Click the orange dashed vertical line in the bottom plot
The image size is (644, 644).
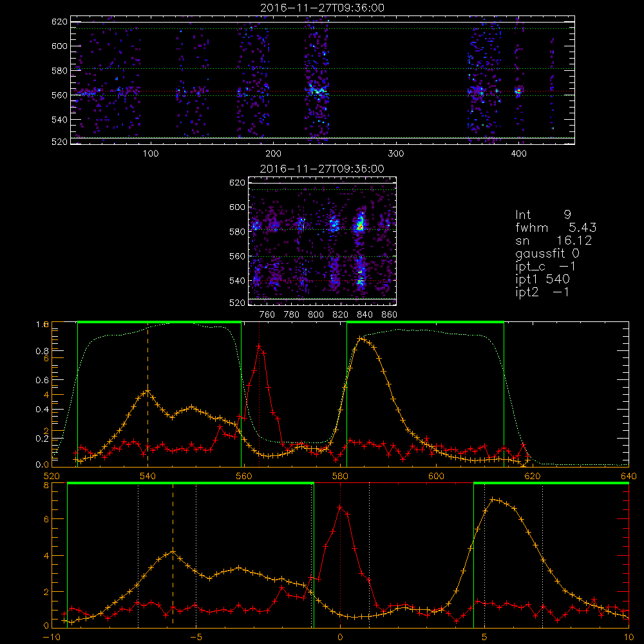pos(173,555)
